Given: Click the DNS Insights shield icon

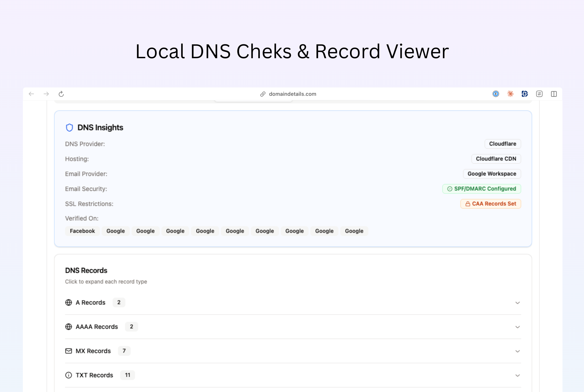Looking at the screenshot, I should coord(69,127).
